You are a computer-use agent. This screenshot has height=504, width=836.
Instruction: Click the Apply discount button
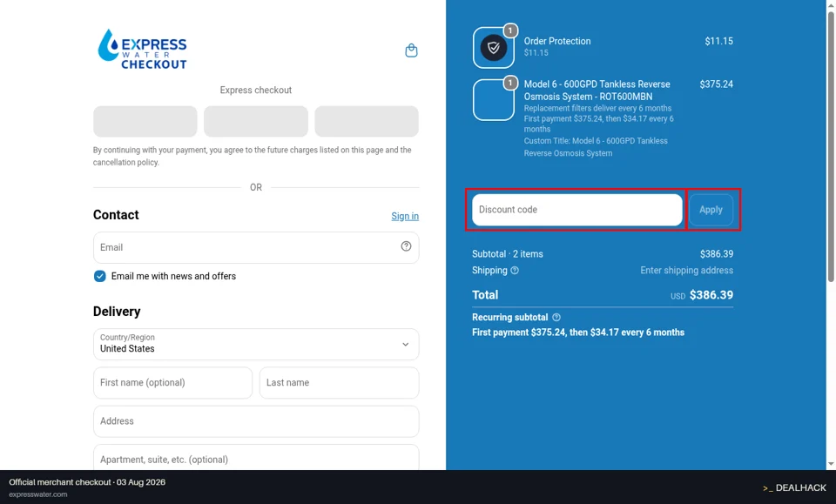tap(711, 210)
